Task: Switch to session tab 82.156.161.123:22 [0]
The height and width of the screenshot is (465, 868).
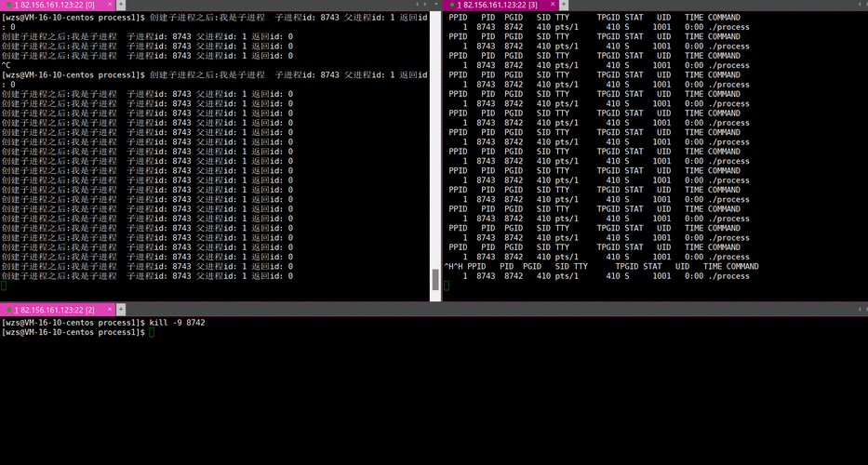Action: coord(54,6)
